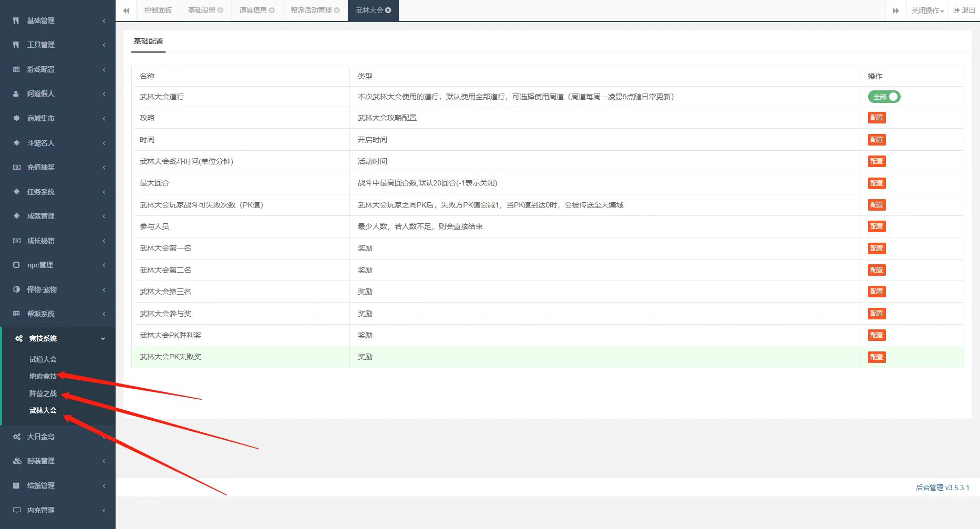
Task: Click 配置 for 武林大会PK失败奖 row
Action: pos(876,357)
